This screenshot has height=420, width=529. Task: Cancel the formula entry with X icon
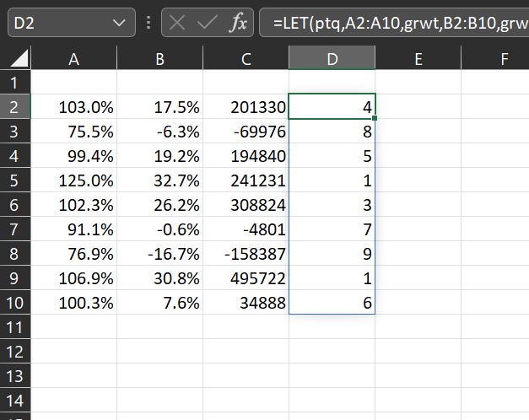click(177, 23)
